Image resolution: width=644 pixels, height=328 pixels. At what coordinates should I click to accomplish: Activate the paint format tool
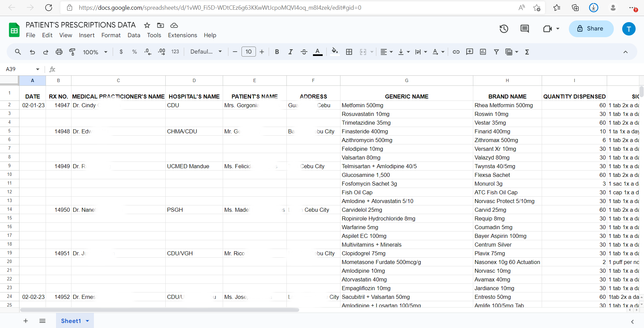72,52
